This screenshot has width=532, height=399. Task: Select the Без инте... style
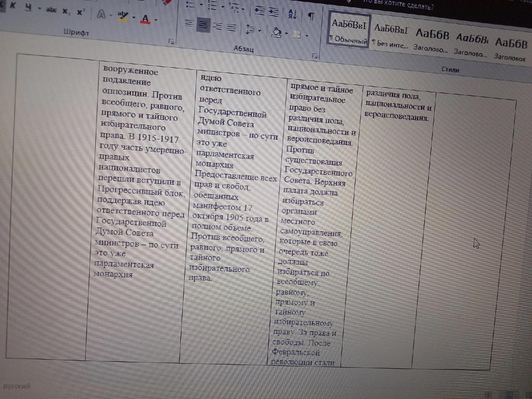pyautogui.click(x=390, y=36)
